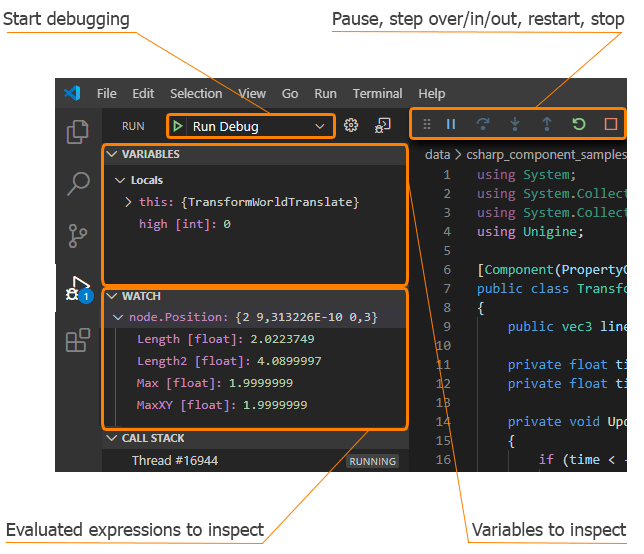Image resolution: width=644 pixels, height=554 pixels.
Task: Restart the debug session
Action: click(578, 125)
